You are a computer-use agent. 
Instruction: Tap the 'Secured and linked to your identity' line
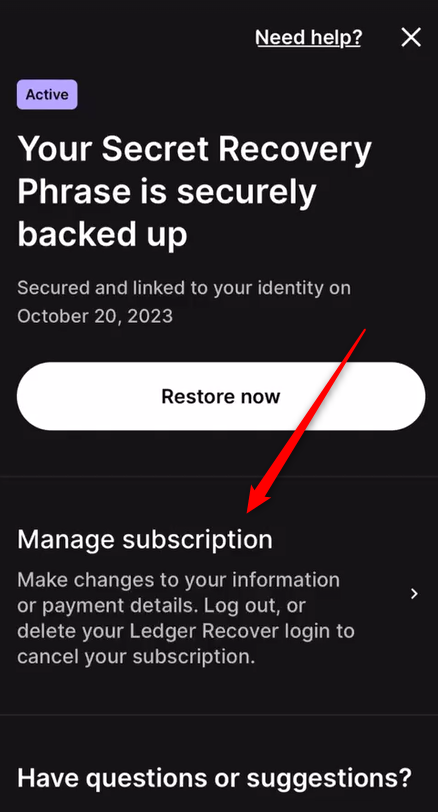(x=184, y=288)
